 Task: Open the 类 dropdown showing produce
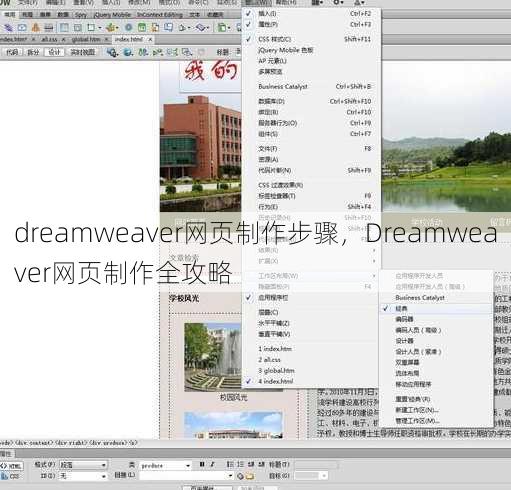pos(165,465)
